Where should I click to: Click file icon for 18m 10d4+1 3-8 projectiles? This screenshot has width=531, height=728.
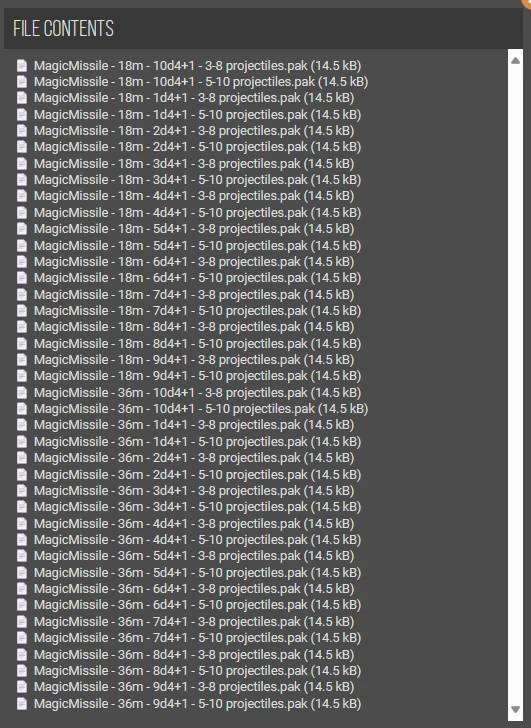(22, 65)
